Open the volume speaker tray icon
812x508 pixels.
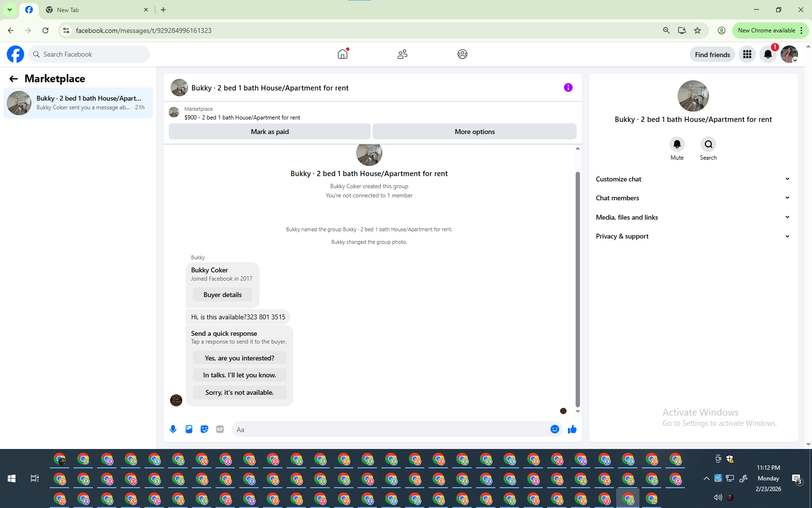[718, 497]
